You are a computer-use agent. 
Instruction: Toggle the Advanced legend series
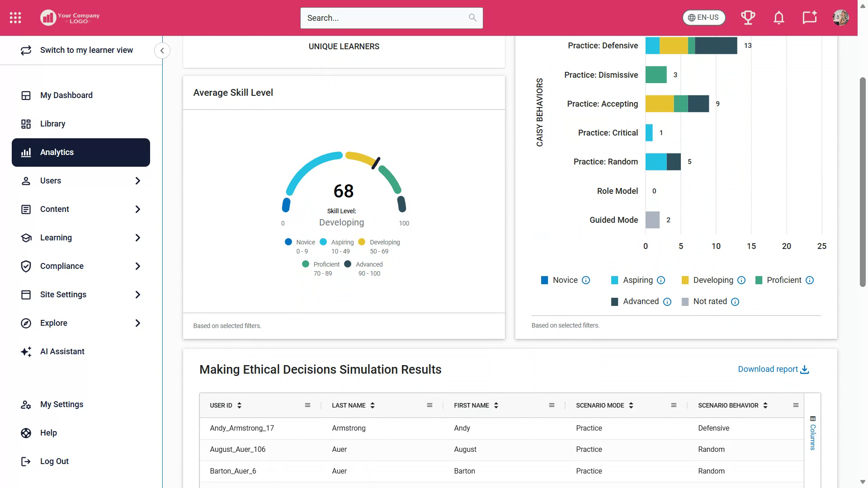640,301
